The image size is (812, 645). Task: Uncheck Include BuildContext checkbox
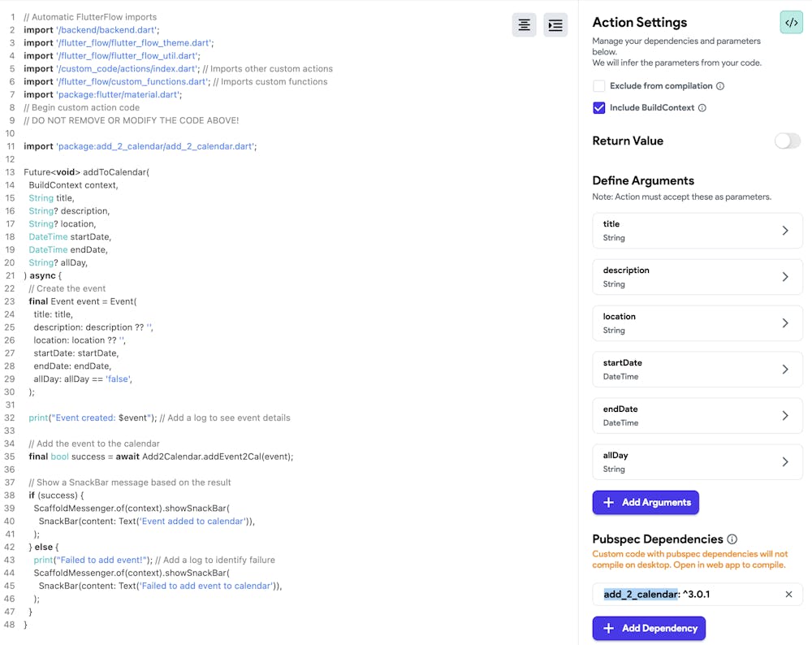click(599, 108)
